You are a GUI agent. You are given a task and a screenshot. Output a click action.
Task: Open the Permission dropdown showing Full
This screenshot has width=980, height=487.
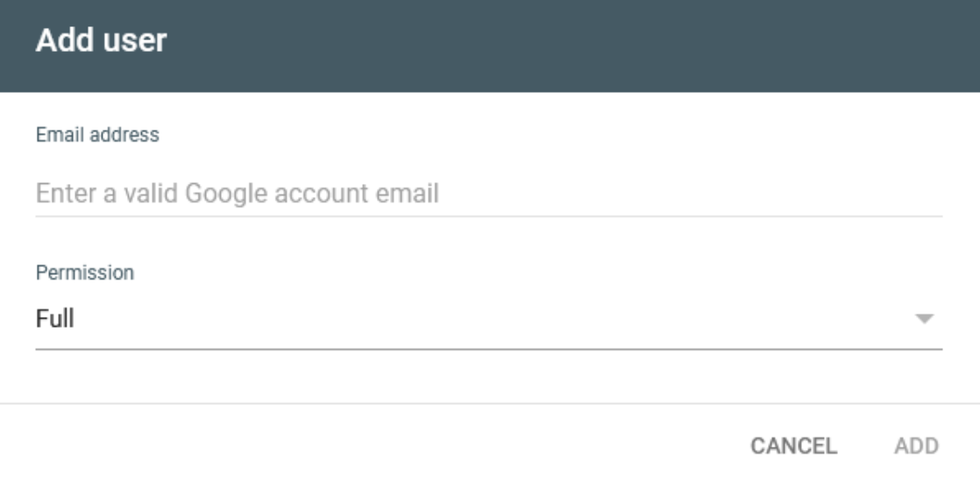(x=488, y=320)
